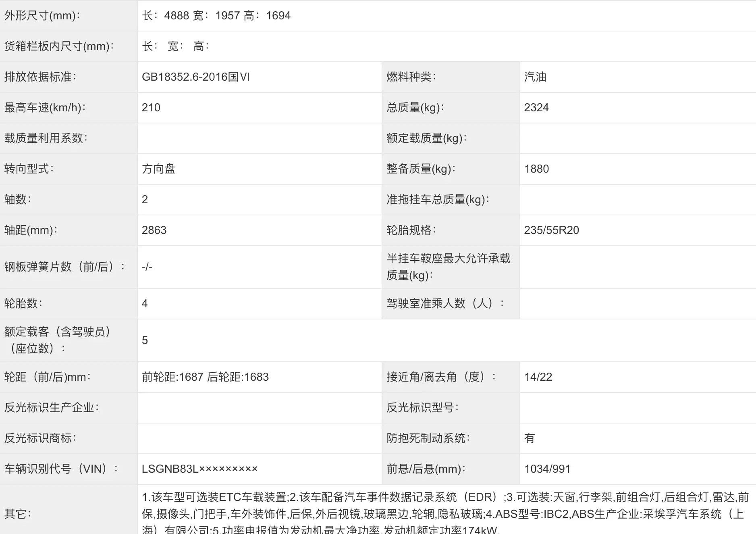756x534 pixels.
Task: Select approach/departure angle value 14/22
Action: pos(538,377)
